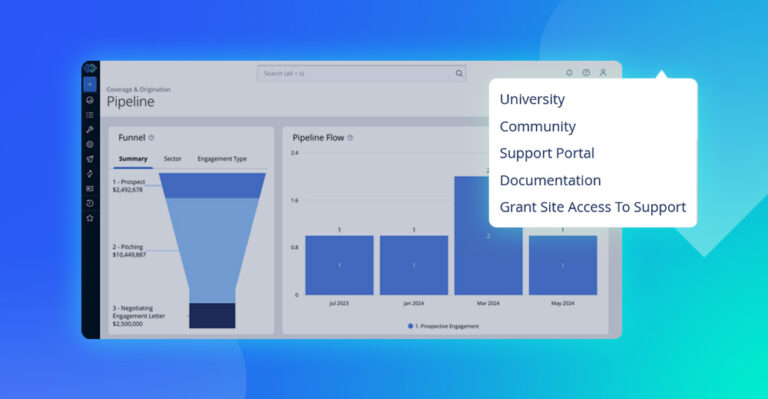Click the Prospect funnel segment
Viewport: 768px width, 399px height.
coord(212,186)
